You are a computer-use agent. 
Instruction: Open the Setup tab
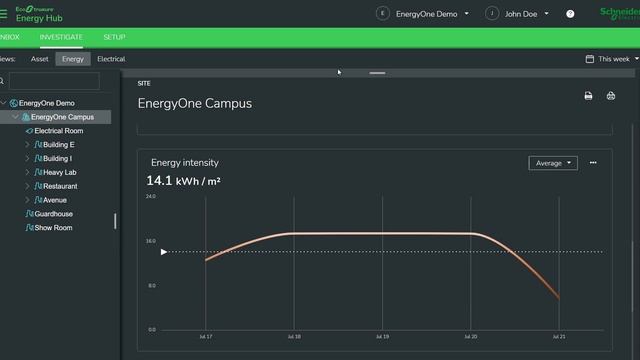tap(114, 37)
